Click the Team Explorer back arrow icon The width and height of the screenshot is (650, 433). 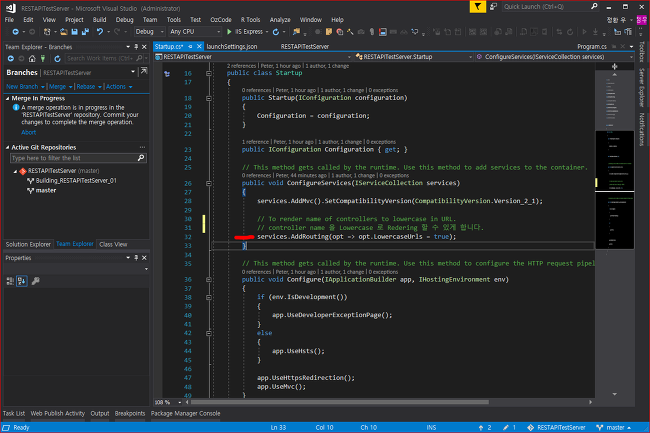(x=11, y=58)
